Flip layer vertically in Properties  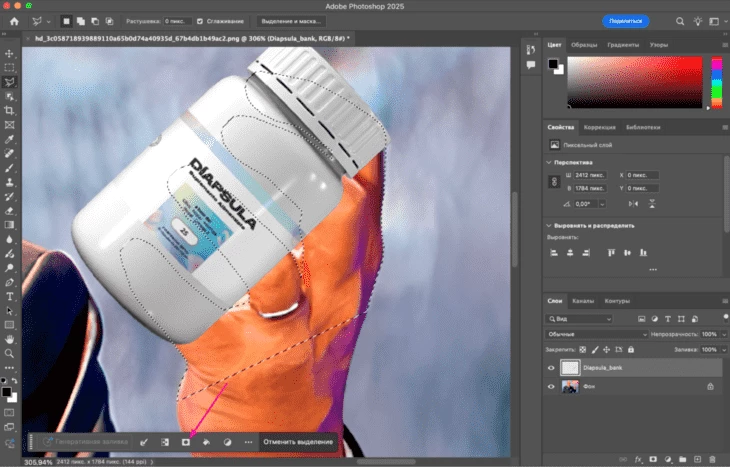coord(652,204)
